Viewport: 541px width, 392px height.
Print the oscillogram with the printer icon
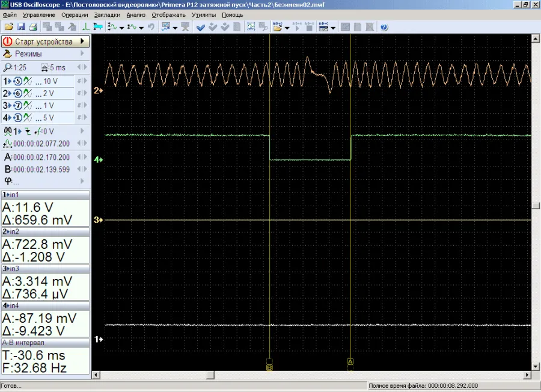click(33, 27)
